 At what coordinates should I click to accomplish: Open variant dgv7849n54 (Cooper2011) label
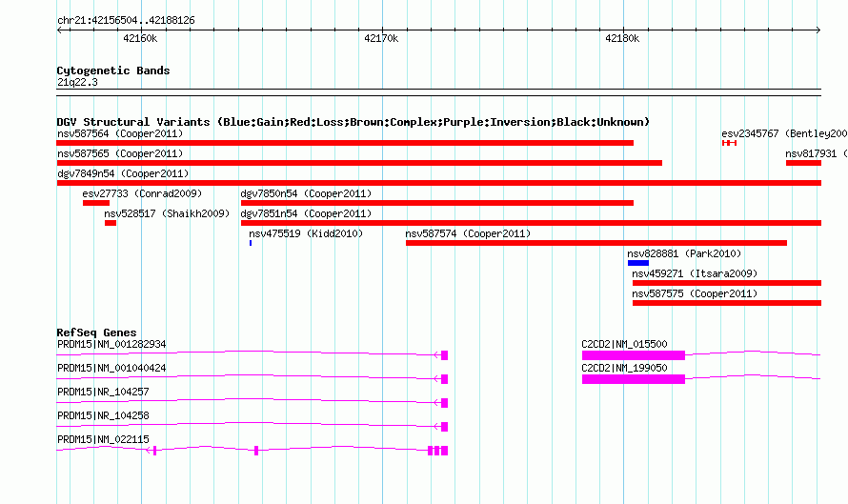(x=123, y=173)
